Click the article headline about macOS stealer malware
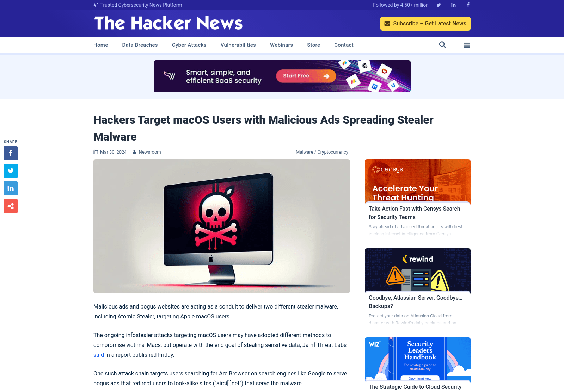This screenshot has width=564, height=392. tap(263, 128)
